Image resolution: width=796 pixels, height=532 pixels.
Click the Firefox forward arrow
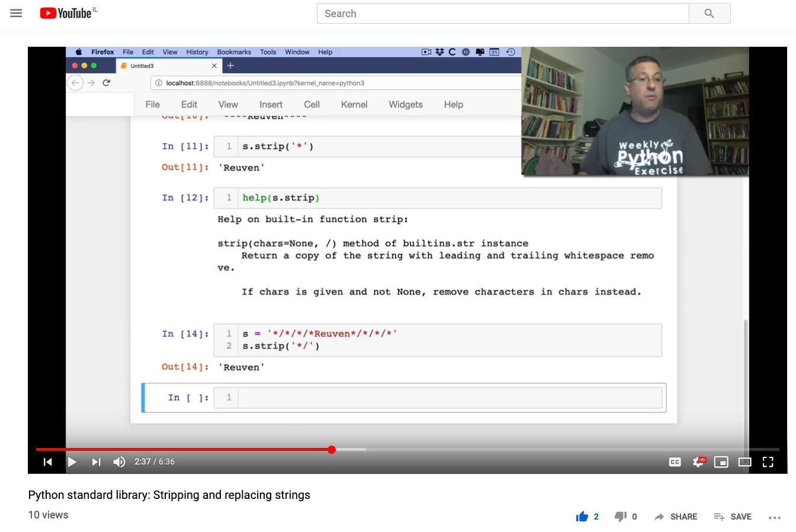tap(91, 83)
